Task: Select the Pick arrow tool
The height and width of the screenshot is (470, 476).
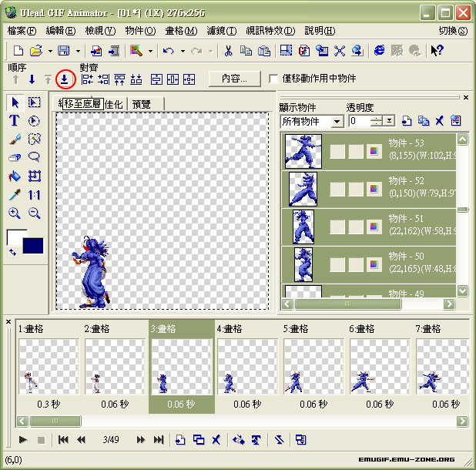Action: coord(15,102)
